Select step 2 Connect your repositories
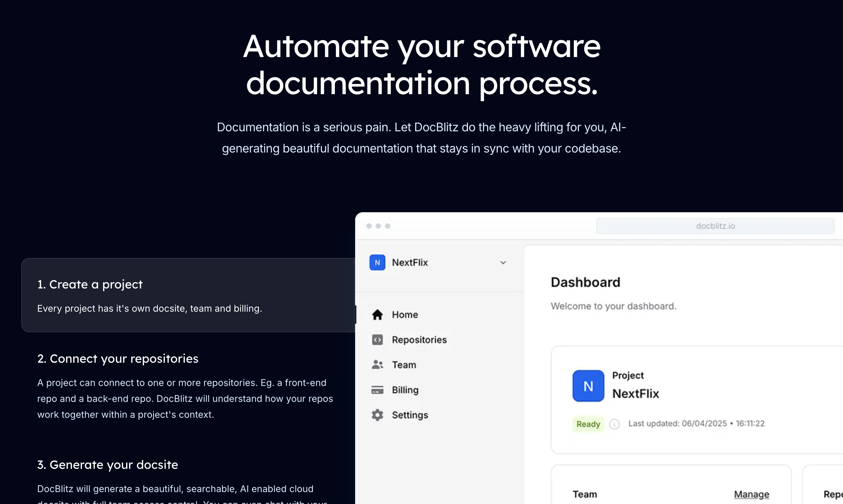Viewport: 843px width, 504px height. click(117, 359)
